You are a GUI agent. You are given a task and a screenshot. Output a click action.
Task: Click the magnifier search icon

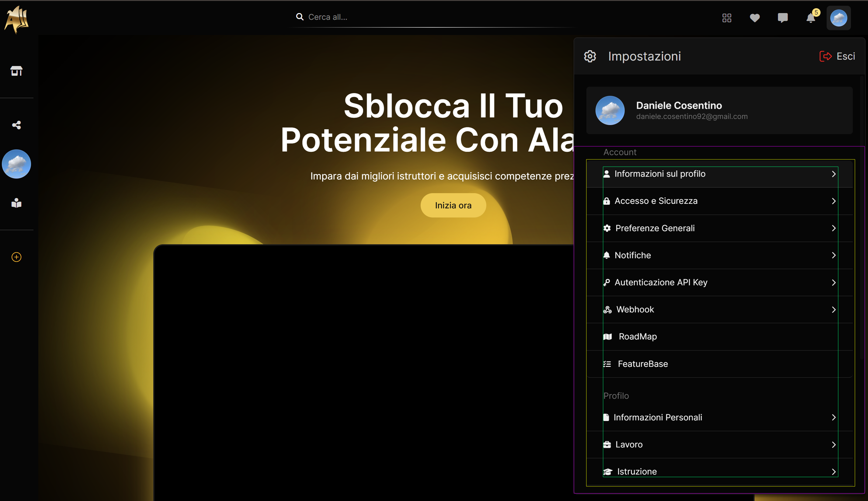(300, 17)
